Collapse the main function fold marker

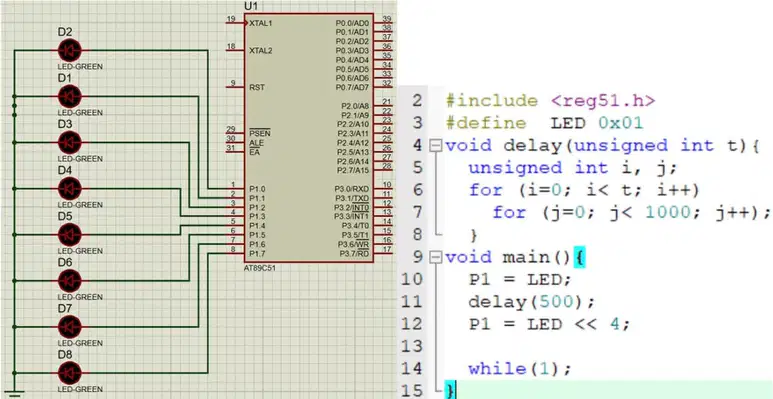(435, 257)
